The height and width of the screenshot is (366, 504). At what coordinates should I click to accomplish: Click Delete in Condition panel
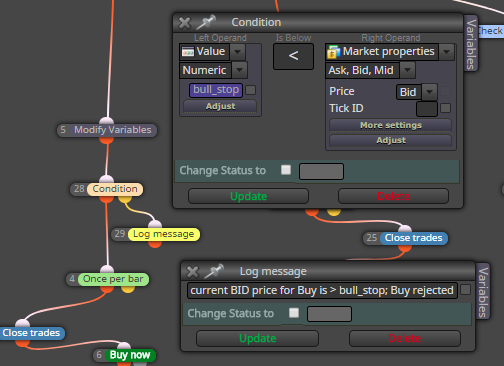tap(393, 196)
